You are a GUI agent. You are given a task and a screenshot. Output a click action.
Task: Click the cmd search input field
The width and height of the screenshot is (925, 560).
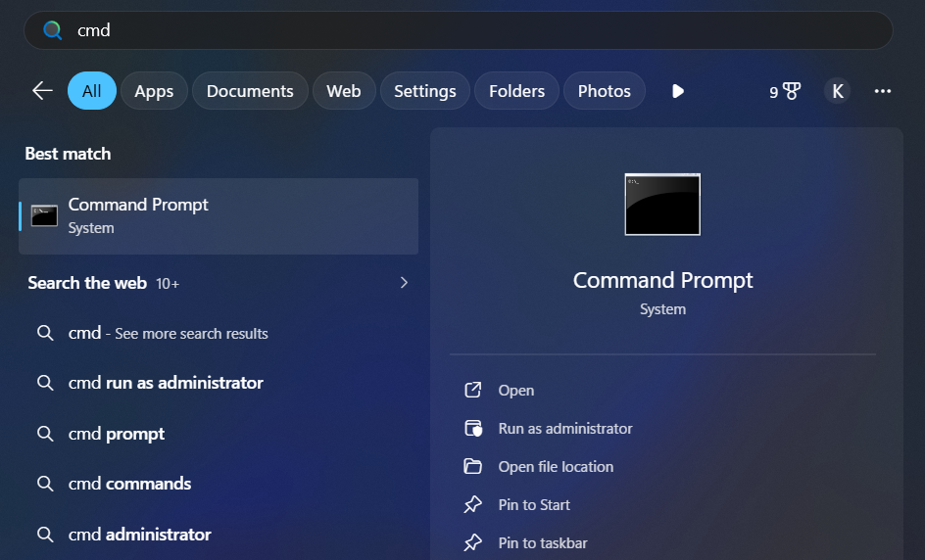click(x=459, y=30)
